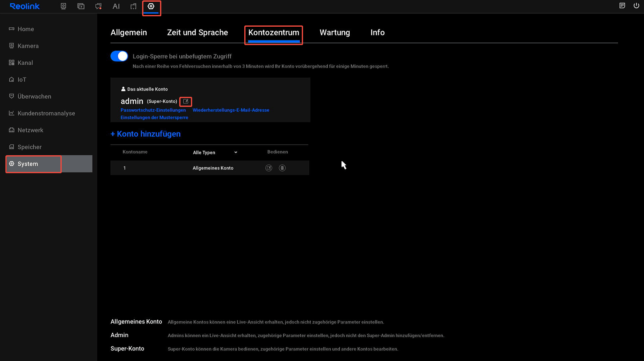The height and width of the screenshot is (361, 644).
Task: Delete account 1 via trash icon
Action: (282, 168)
